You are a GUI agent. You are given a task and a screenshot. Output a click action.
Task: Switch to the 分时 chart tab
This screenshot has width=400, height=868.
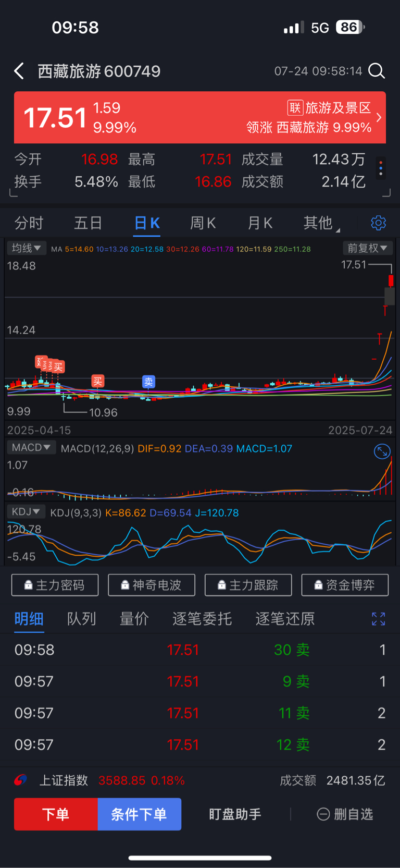[29, 223]
